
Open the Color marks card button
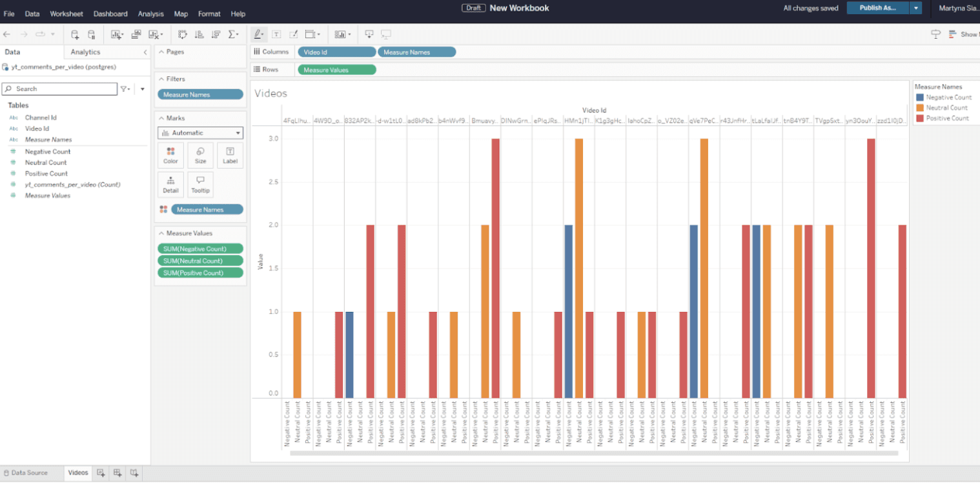click(x=170, y=155)
